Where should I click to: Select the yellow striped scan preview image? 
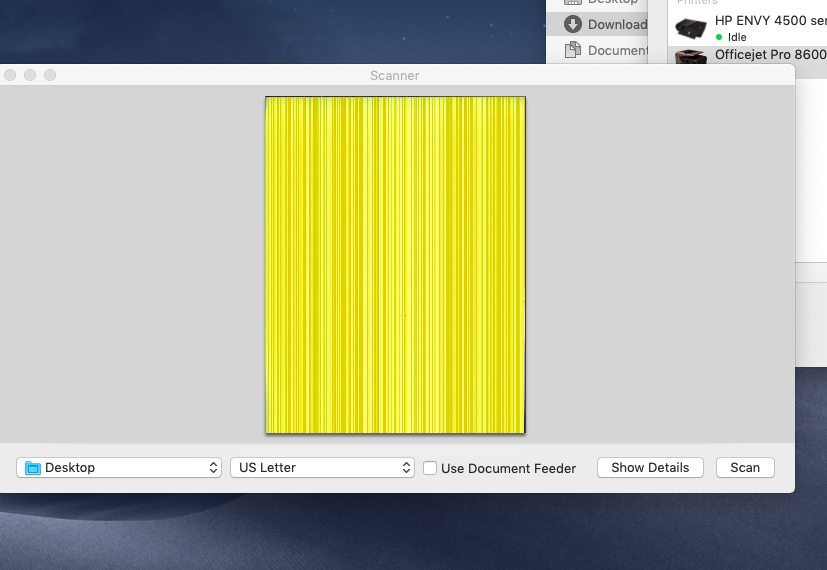(x=395, y=265)
